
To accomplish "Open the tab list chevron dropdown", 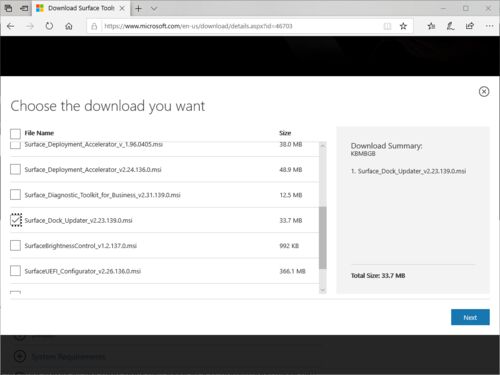I will pyautogui.click(x=154, y=8).
